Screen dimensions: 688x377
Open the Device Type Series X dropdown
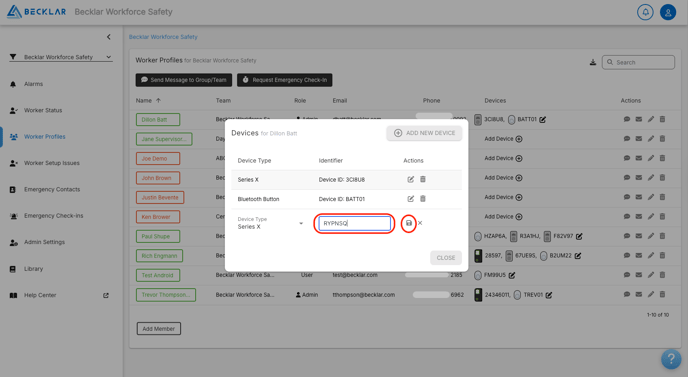270,223
